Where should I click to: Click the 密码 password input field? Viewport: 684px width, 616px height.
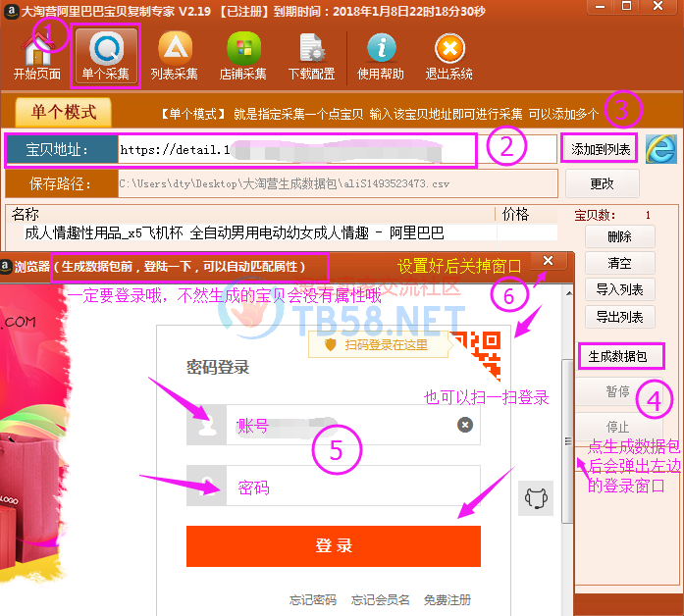point(353,486)
